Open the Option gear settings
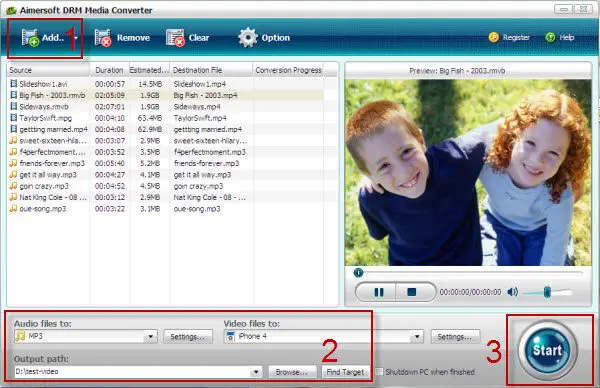Viewport: 600px width, 388px height. pyautogui.click(x=264, y=37)
